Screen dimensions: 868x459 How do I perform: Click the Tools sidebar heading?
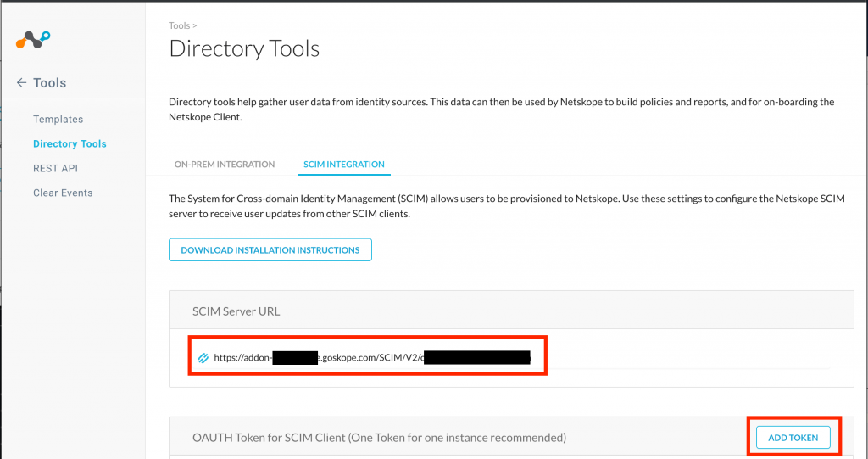tap(50, 82)
